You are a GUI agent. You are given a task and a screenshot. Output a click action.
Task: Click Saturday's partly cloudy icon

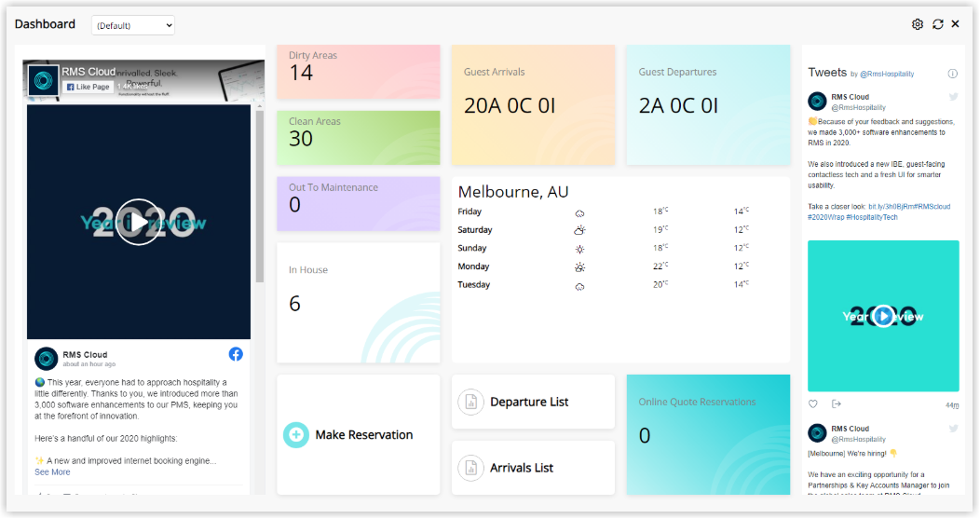tap(580, 230)
